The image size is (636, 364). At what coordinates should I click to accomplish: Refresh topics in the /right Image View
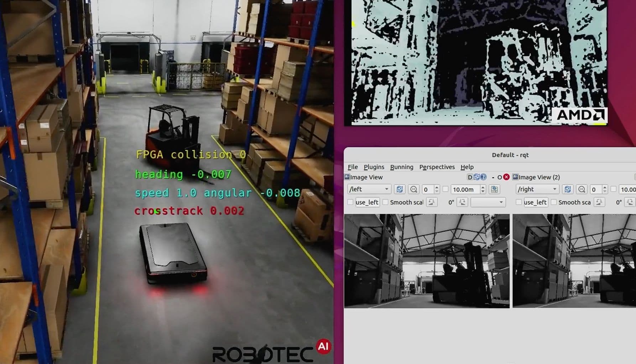[568, 189]
